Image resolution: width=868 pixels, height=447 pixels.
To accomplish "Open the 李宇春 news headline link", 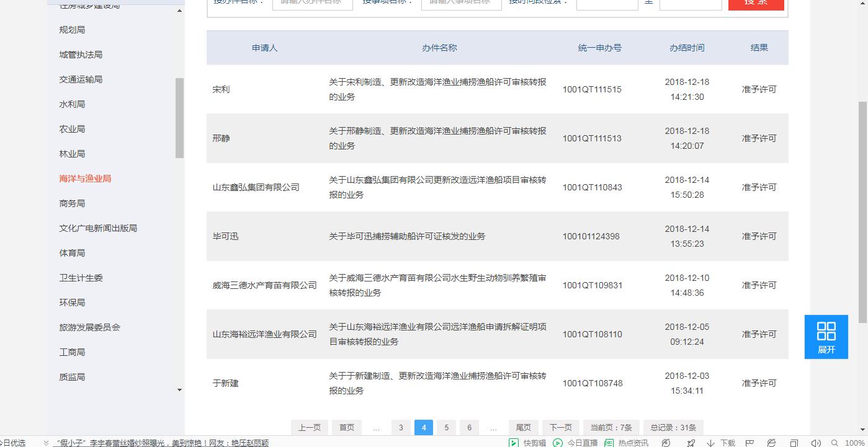I will 161,443.
